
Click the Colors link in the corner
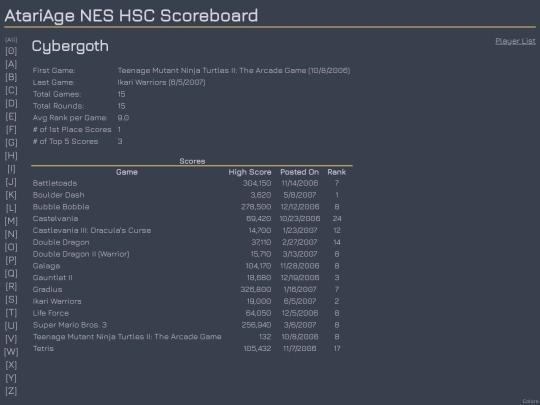(x=530, y=402)
